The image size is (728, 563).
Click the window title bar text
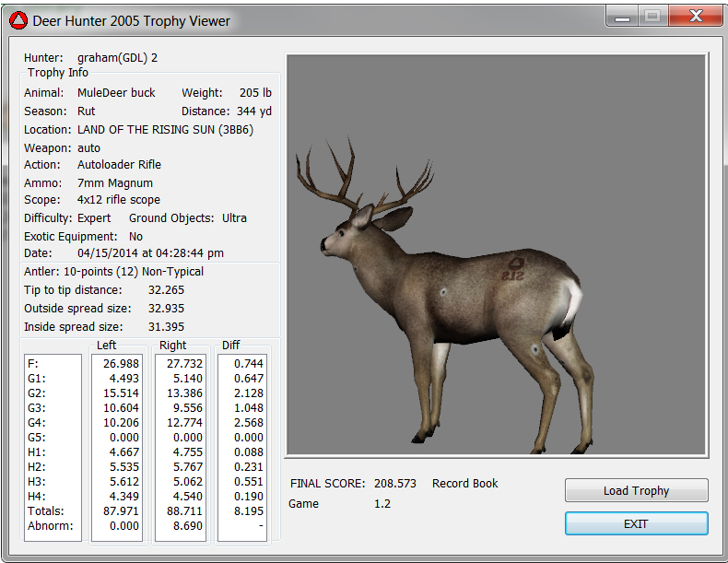pyautogui.click(x=132, y=20)
